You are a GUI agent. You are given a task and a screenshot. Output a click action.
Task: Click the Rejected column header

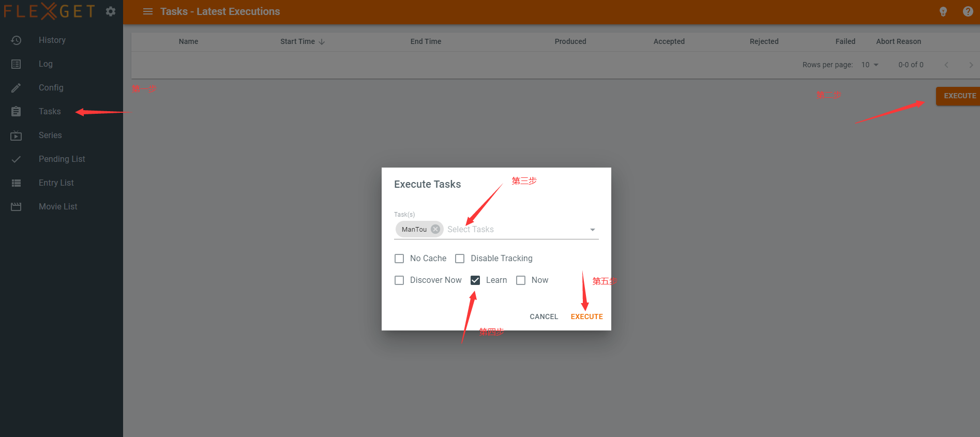click(x=764, y=41)
